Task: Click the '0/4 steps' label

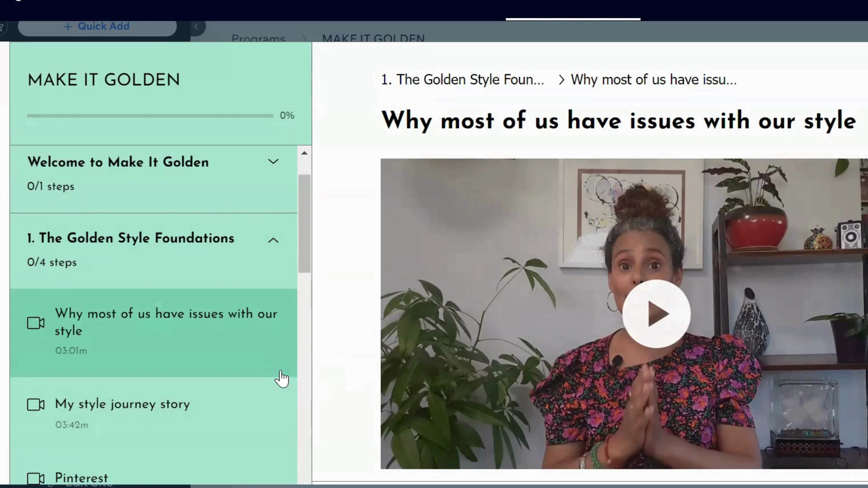Action: tap(52, 262)
